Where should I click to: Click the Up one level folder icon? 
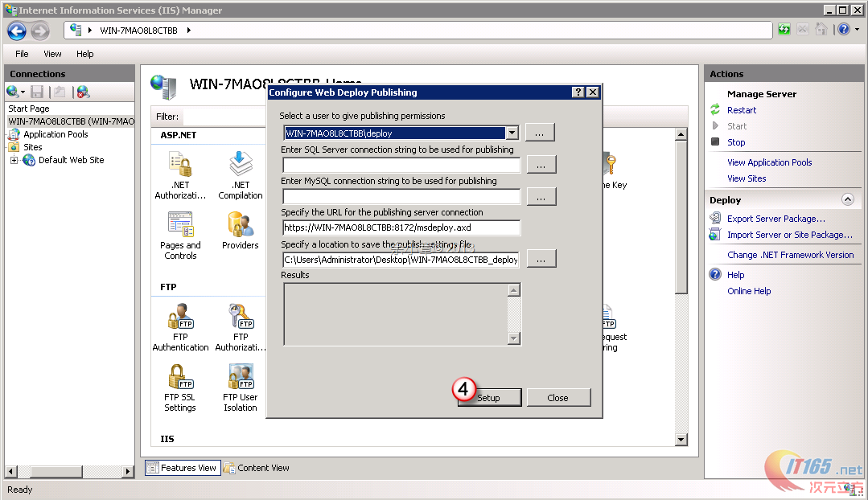[x=60, y=92]
